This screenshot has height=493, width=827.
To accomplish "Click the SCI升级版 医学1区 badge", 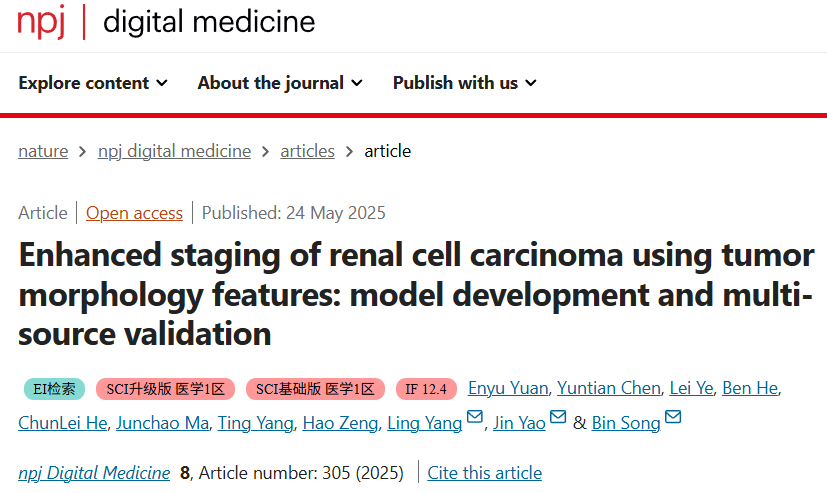I will [x=165, y=389].
